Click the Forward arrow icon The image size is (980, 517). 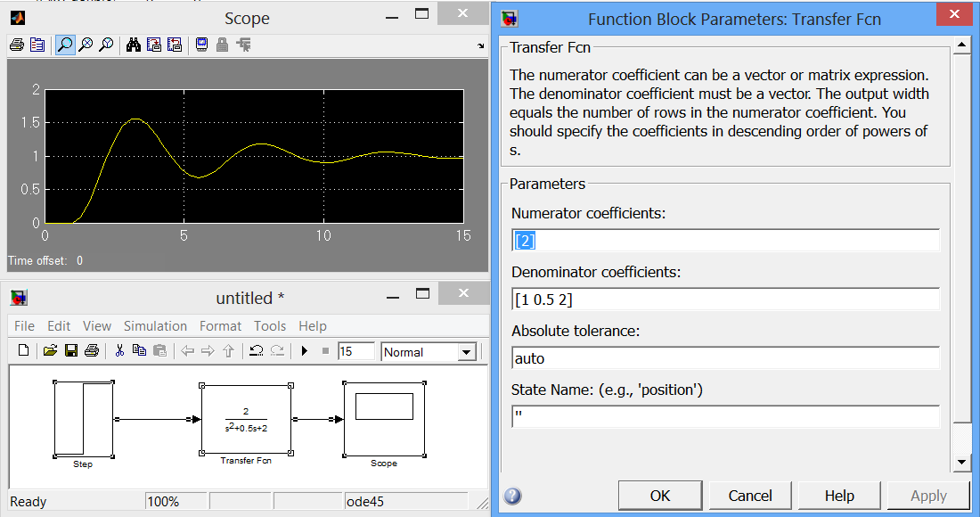208,350
